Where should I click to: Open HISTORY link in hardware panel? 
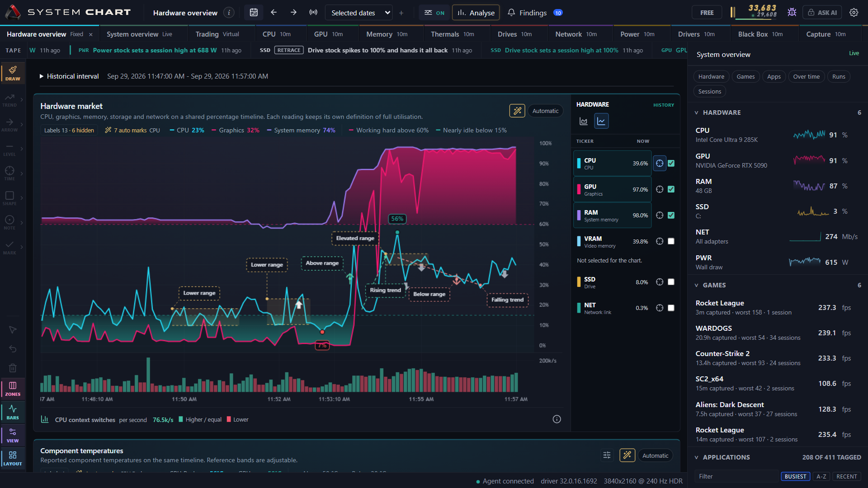pyautogui.click(x=663, y=105)
